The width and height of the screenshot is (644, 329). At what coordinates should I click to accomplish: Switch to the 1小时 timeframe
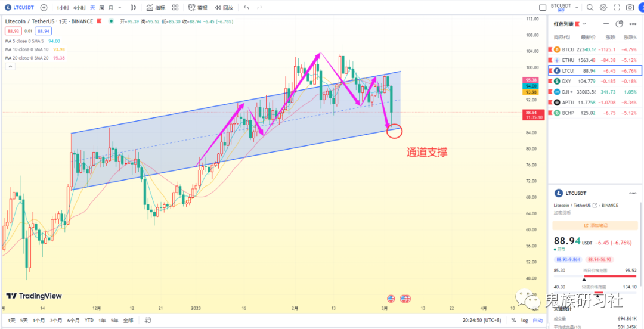click(x=63, y=7)
